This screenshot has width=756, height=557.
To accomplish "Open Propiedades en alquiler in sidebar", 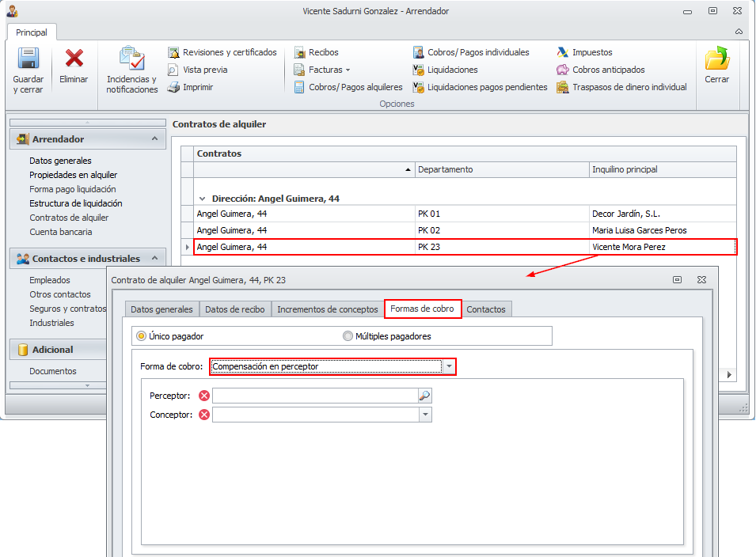I will coord(73,175).
